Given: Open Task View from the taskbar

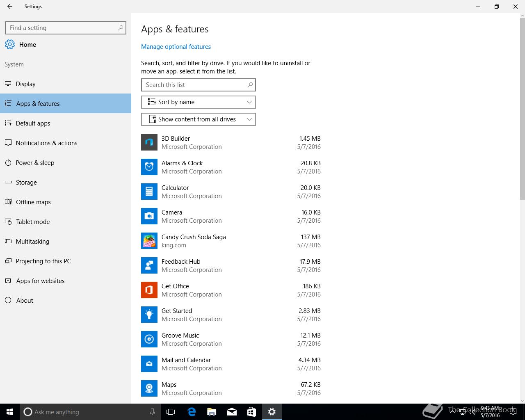Looking at the screenshot, I should click(171, 412).
